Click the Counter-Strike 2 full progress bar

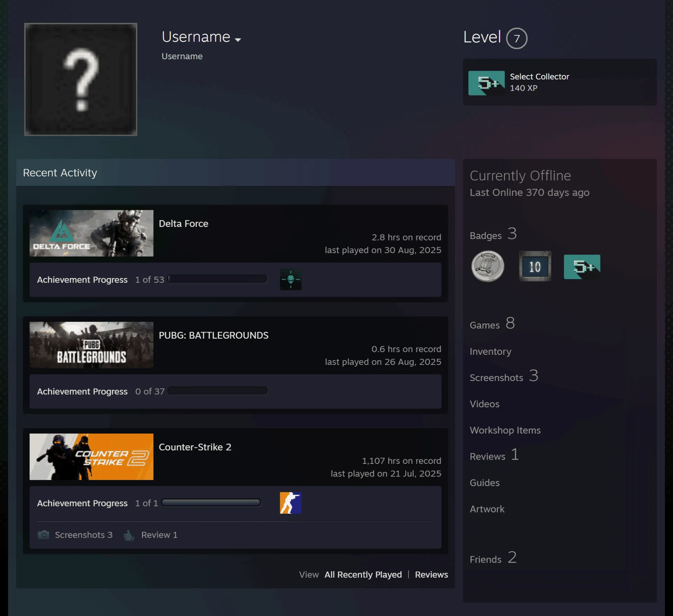click(x=211, y=502)
